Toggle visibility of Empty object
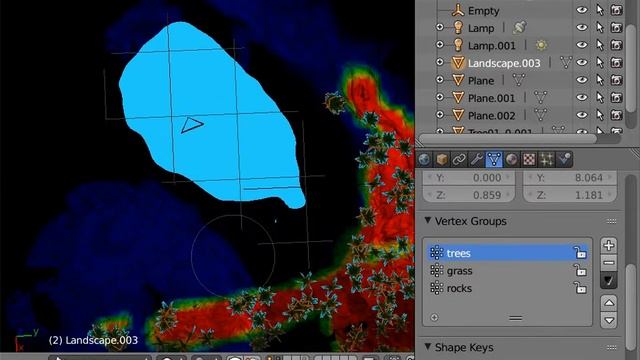Screen dimensions: 640x360 click(582, 10)
